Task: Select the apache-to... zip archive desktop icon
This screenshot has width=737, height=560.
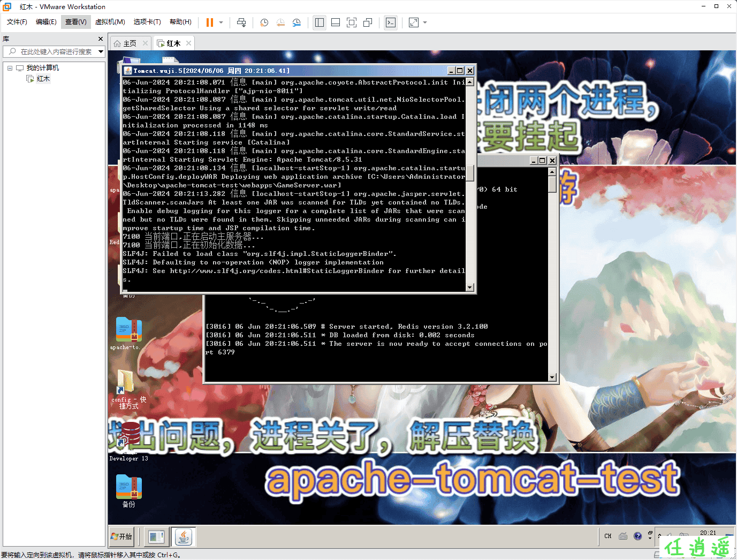Action: [x=129, y=334]
